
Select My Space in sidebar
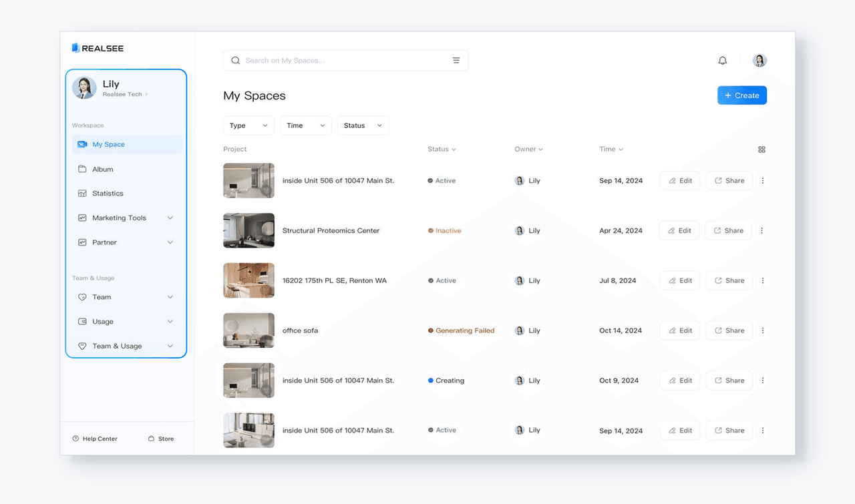tap(127, 144)
